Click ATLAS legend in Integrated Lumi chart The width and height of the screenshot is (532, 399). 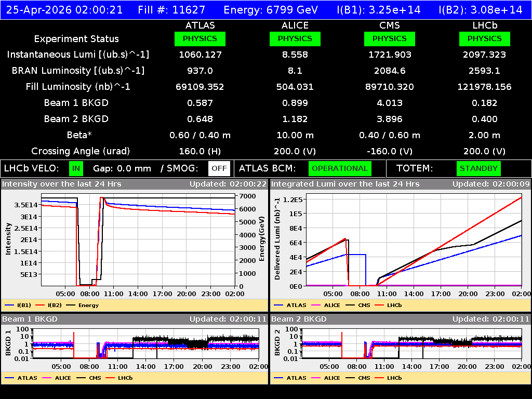coord(290,305)
